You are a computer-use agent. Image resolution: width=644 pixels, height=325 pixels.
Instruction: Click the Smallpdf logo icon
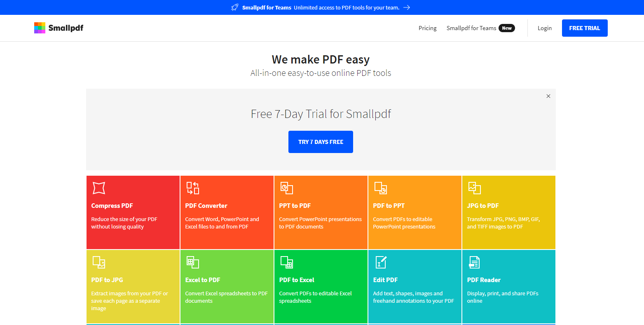[x=40, y=28]
